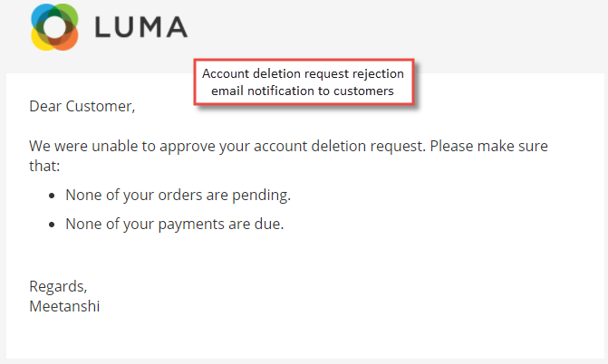Click the 'Dear Customer,' greeting line
Viewport: 608px width, 364px height.
click(82, 106)
